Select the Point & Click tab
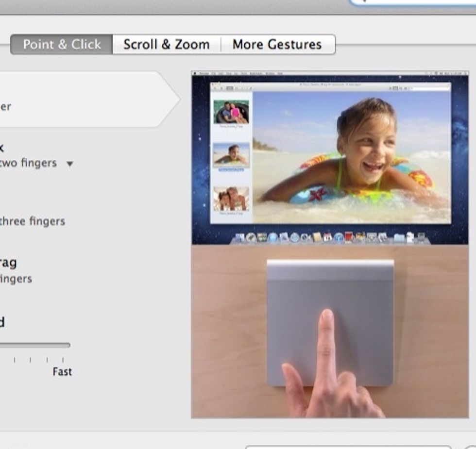The image size is (476, 449). pyautogui.click(x=62, y=45)
